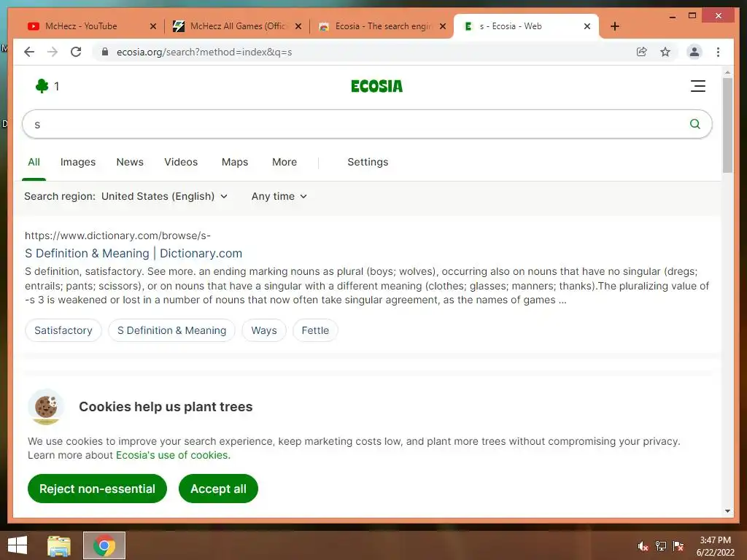Click the page vertical scrollbar thumb

coord(727,125)
